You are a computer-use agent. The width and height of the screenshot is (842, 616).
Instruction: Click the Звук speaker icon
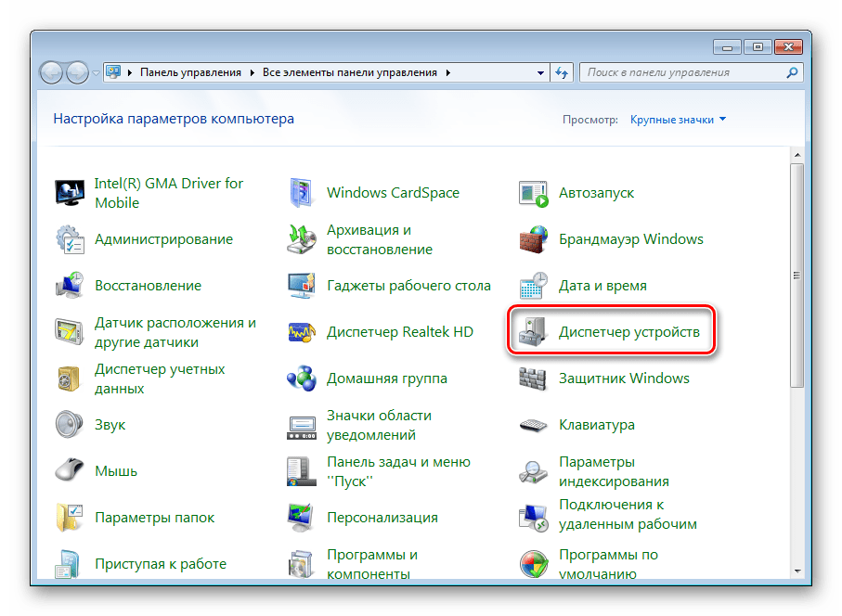click(71, 425)
